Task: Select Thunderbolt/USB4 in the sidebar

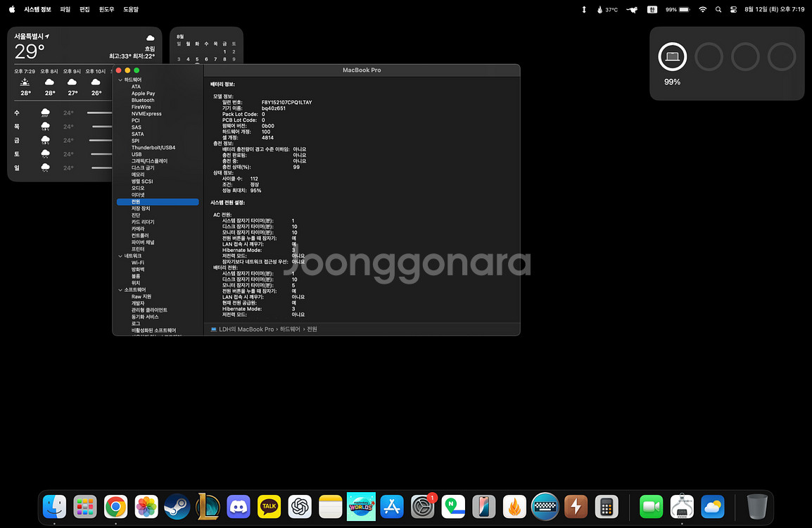Action: 153,147
